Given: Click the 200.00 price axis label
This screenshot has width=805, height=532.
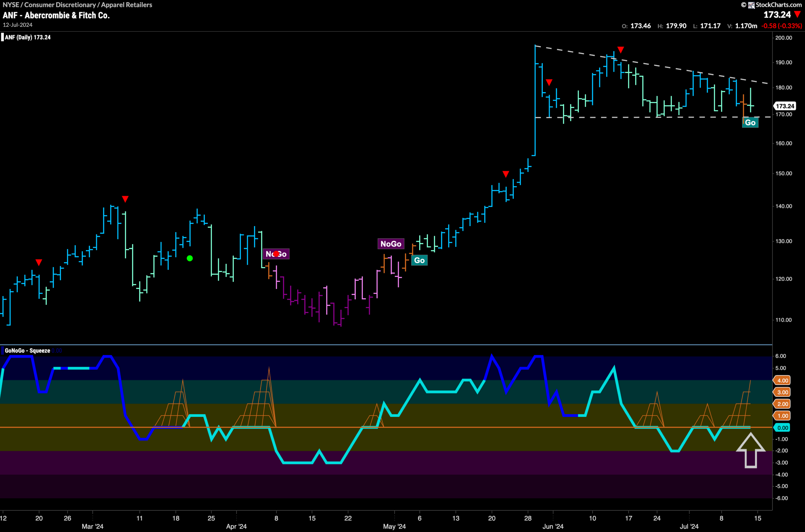Looking at the screenshot, I should (x=784, y=38).
